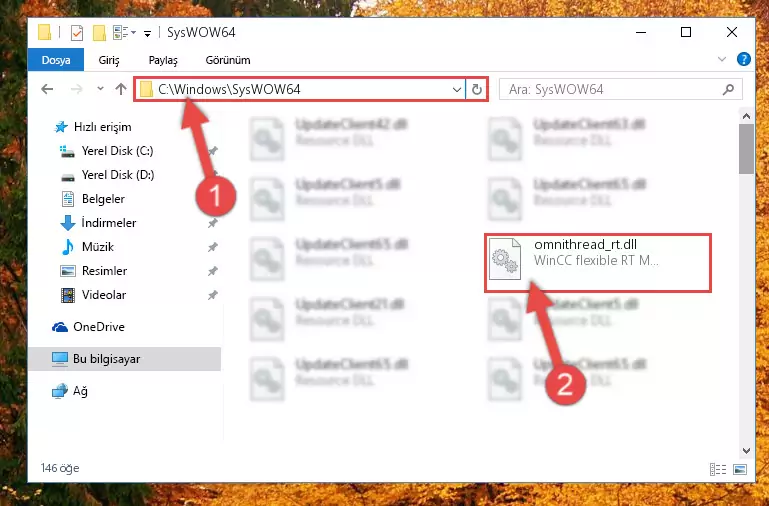This screenshot has width=769, height=506.
Task: Click the address bar path C:\Windows\SysWOW64
Action: pyautogui.click(x=229, y=89)
